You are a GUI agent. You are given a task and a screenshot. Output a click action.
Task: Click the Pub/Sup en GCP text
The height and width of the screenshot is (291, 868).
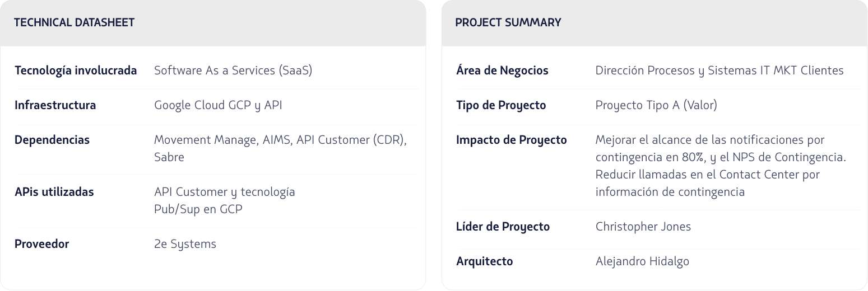click(x=198, y=209)
